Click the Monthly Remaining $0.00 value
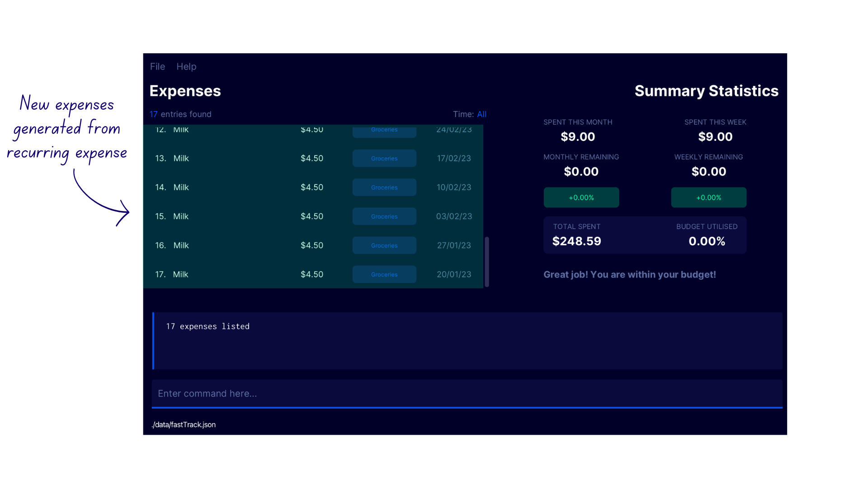868x488 pixels. pos(581,171)
